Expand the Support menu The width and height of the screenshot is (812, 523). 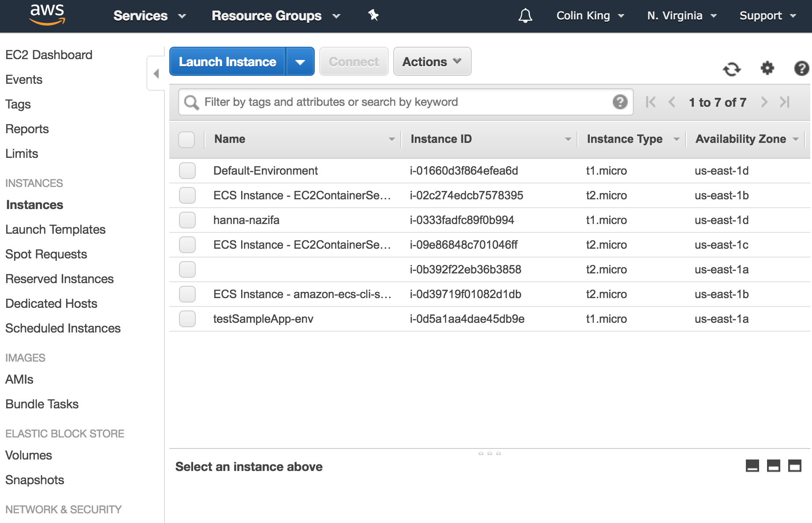[x=768, y=16]
